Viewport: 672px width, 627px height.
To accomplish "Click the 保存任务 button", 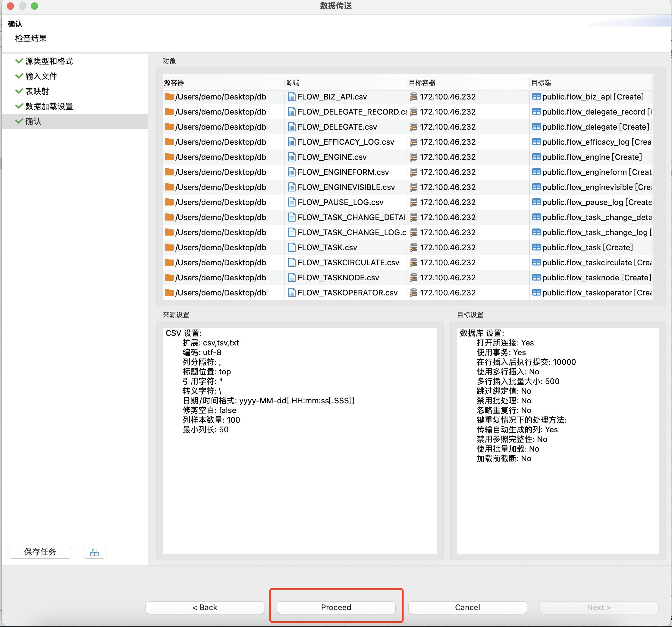I will pyautogui.click(x=40, y=552).
